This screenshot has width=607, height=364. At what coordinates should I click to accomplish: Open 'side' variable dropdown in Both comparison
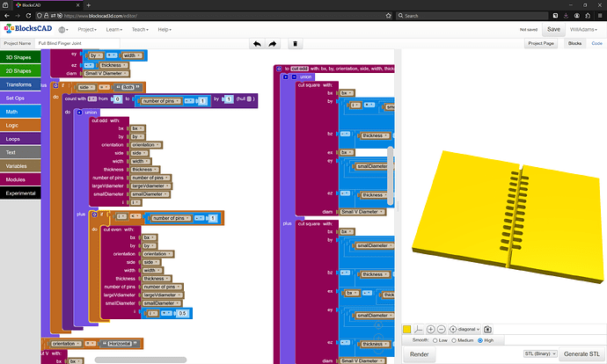[x=86, y=87]
